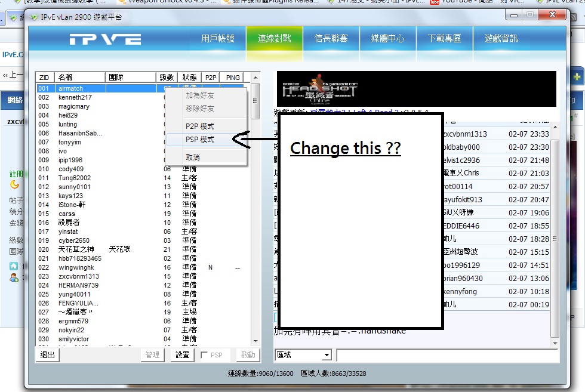
Task: Click kennyfong in right list
Action: coord(460,292)
